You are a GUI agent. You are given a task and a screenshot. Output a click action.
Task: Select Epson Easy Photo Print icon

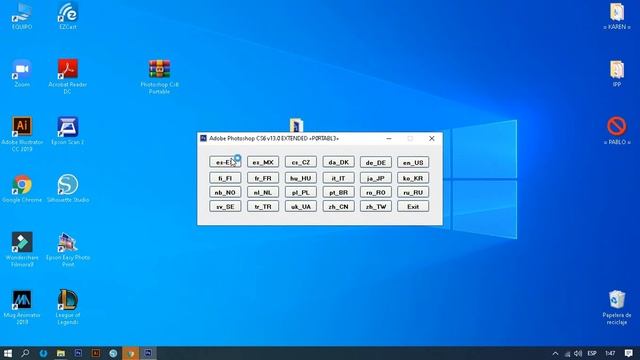pos(68,249)
